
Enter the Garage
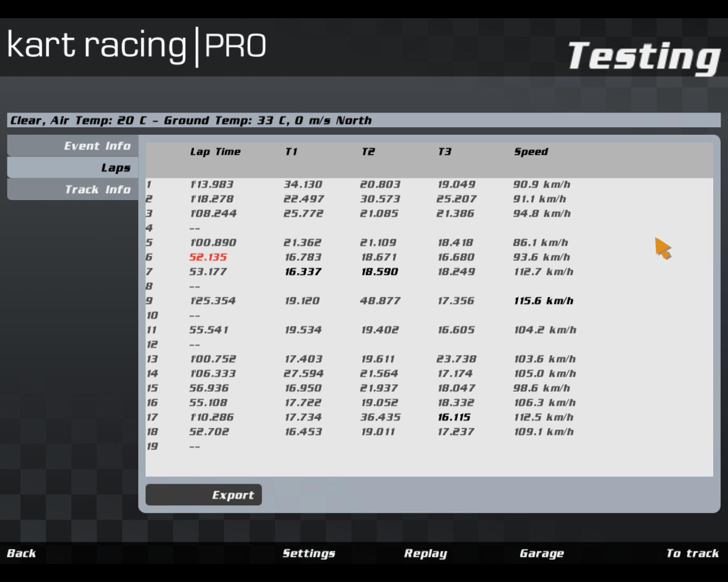541,554
